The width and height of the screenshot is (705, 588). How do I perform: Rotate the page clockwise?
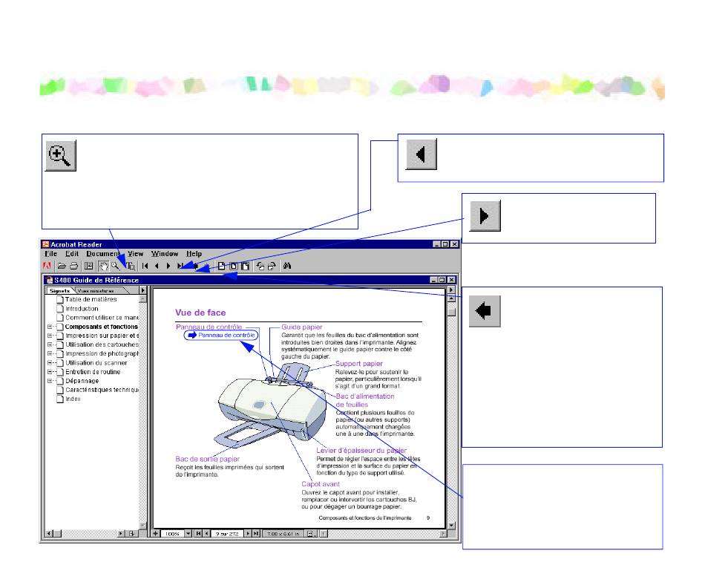click(272, 266)
